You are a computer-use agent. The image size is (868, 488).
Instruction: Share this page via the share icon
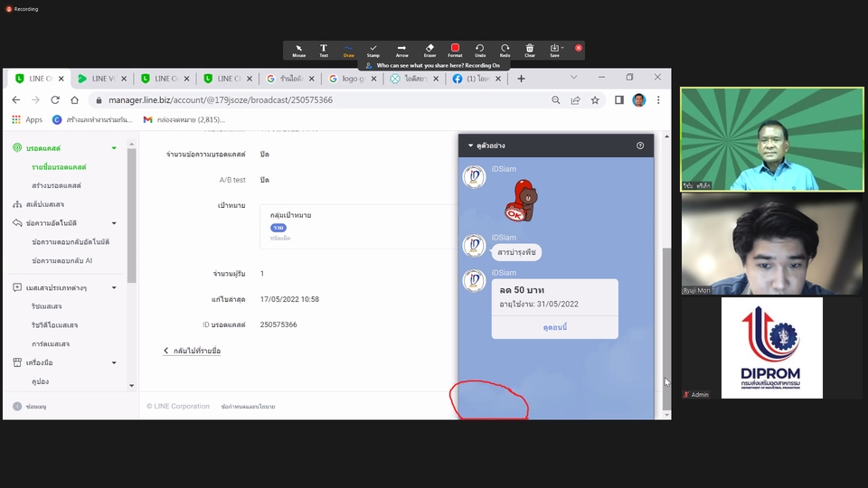pos(576,100)
